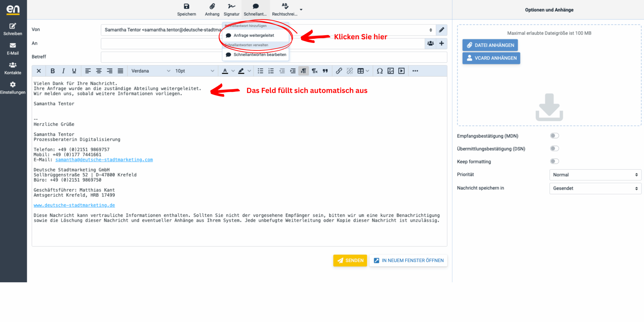Viewport: 644px width, 322px height.
Task: Enable Übermittlungsbestätigung (DSN)
Action: (x=554, y=148)
